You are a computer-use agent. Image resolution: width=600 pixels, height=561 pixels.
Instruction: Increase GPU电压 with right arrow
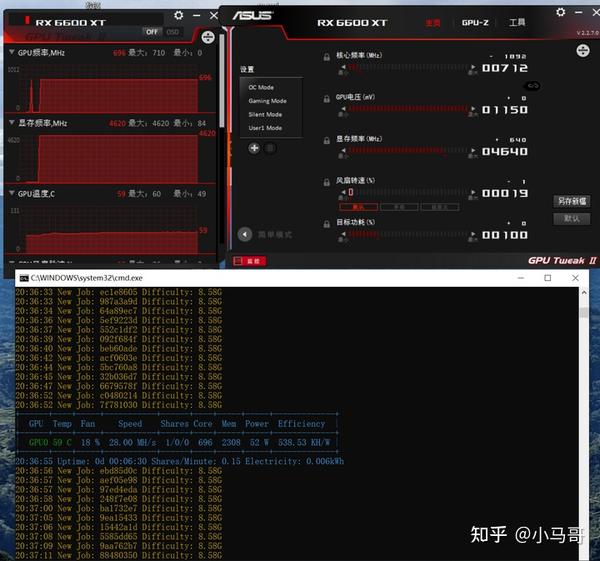coord(473,109)
